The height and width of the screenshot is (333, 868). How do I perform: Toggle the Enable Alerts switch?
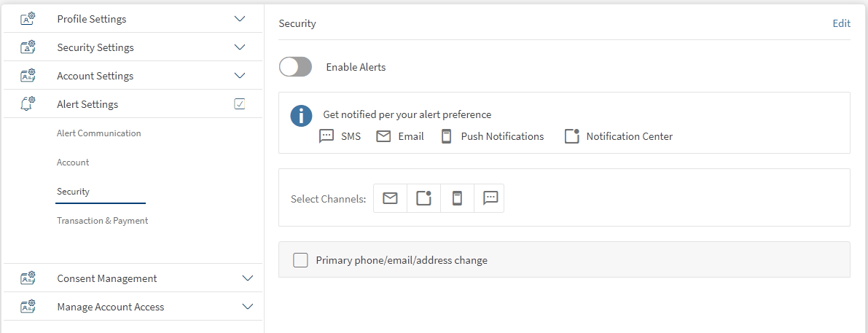coord(295,67)
